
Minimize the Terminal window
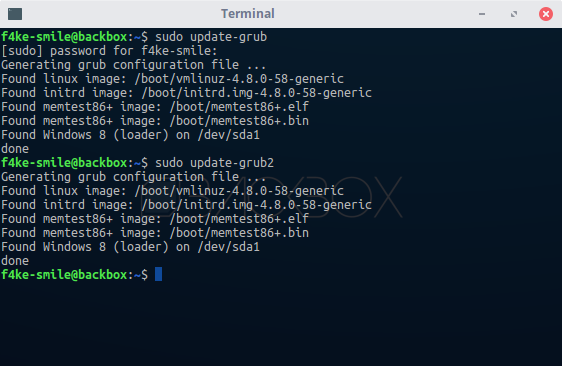pos(482,14)
